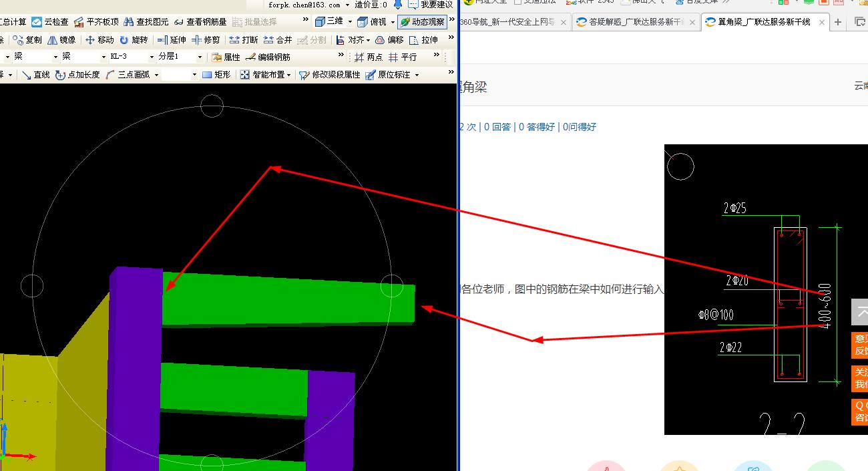This screenshot has height=471, width=868.
Task: Open the 查找图元 find element tool
Action: (146, 22)
